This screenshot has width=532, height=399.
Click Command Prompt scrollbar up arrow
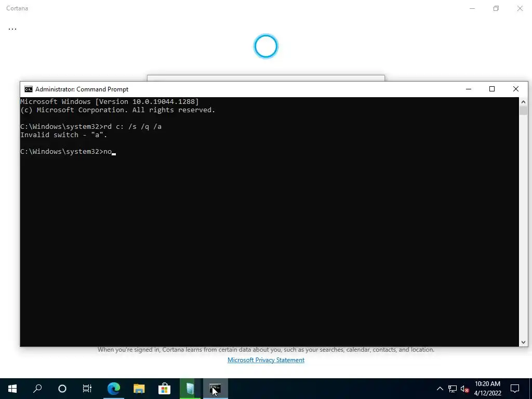click(523, 102)
